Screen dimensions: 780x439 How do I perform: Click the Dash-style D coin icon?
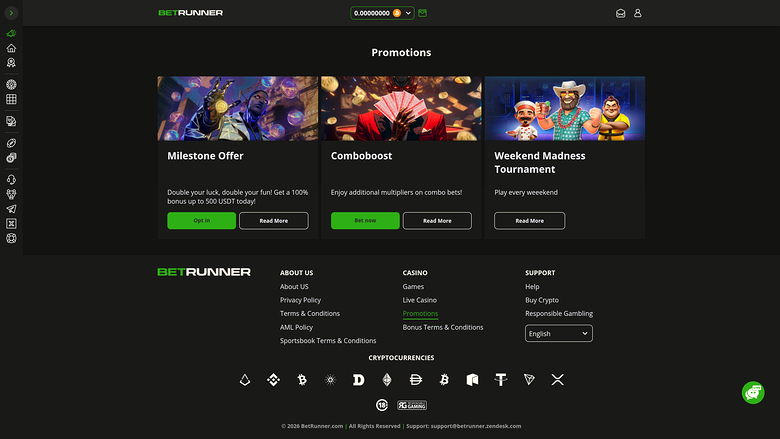pos(415,380)
